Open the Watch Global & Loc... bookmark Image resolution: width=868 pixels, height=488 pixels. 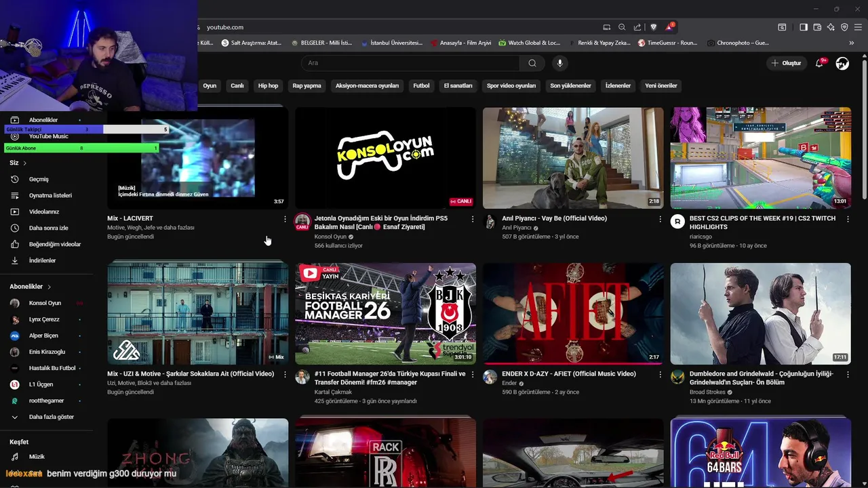pos(530,43)
